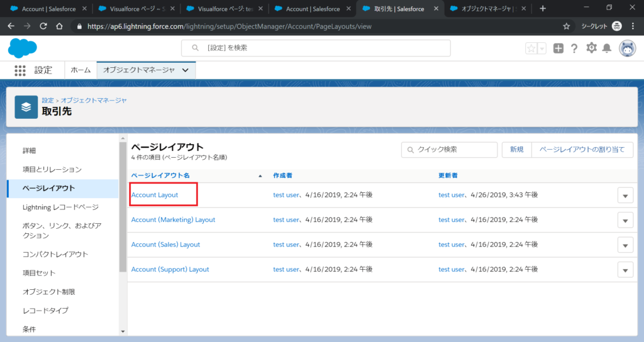
Task: Expand the favorites list dropdown arrow
Action: point(541,48)
